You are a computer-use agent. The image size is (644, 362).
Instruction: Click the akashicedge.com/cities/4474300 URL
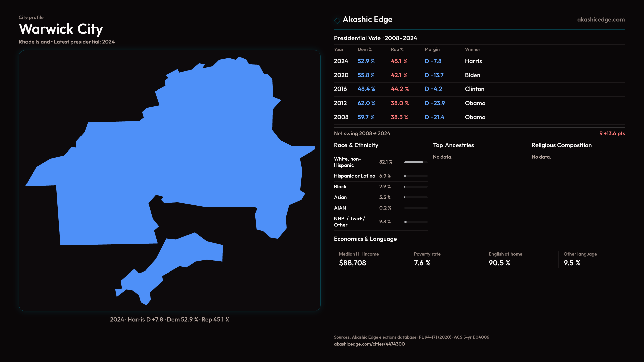[x=369, y=344]
